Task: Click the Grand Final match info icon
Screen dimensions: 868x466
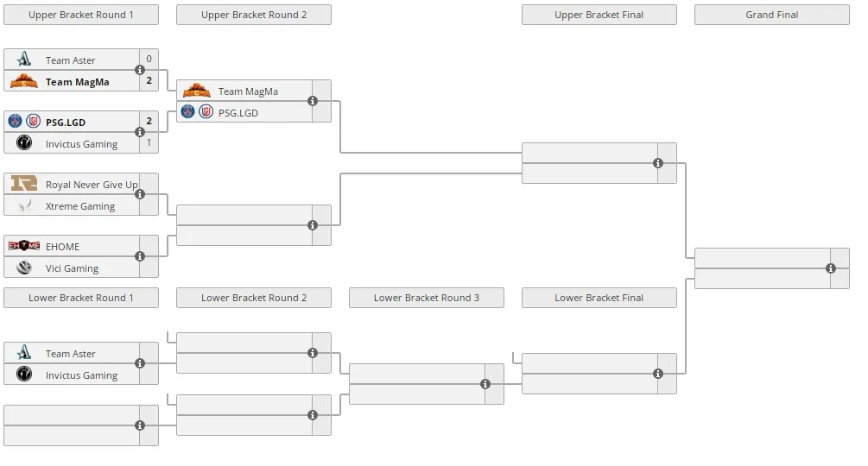Action: (831, 268)
